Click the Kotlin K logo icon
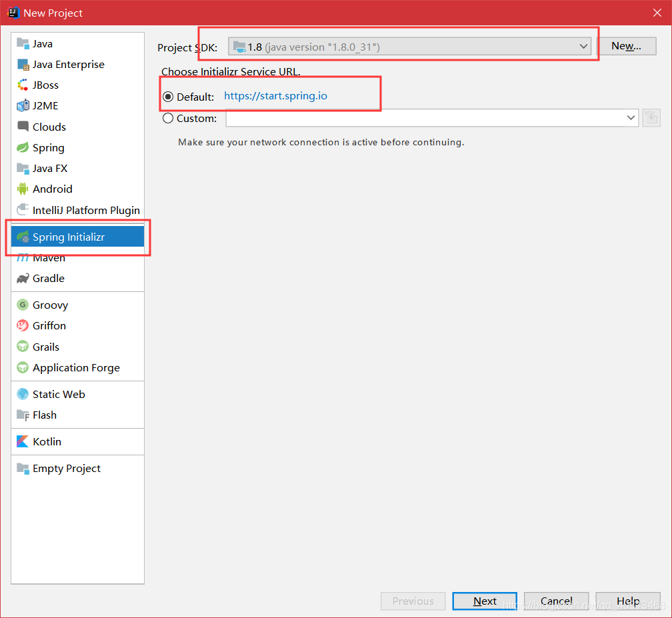 point(23,441)
